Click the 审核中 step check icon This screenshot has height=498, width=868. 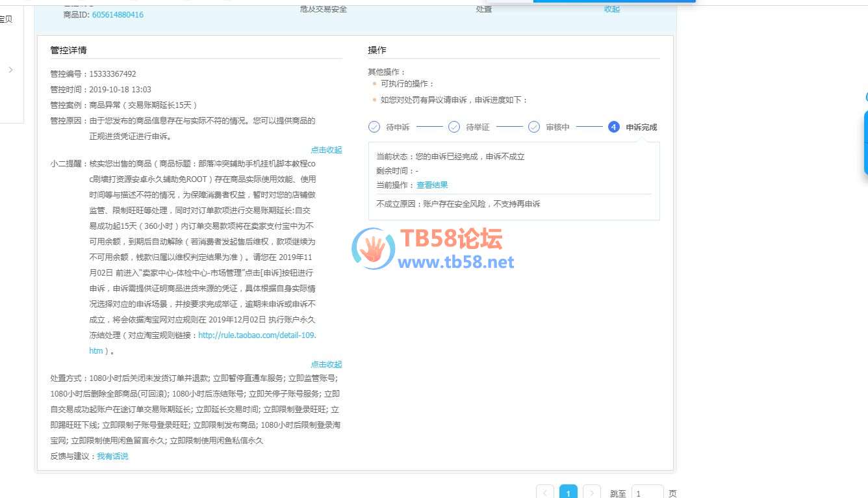[534, 127]
